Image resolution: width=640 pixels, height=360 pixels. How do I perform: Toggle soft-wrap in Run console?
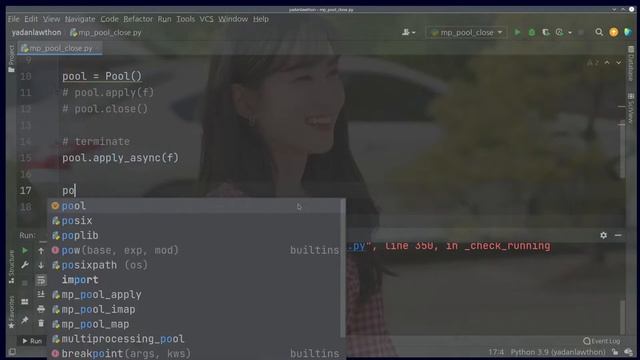pos(41,280)
